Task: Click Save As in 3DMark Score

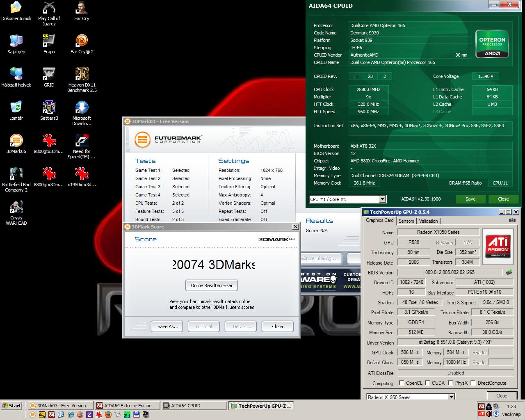Action: [x=168, y=326]
